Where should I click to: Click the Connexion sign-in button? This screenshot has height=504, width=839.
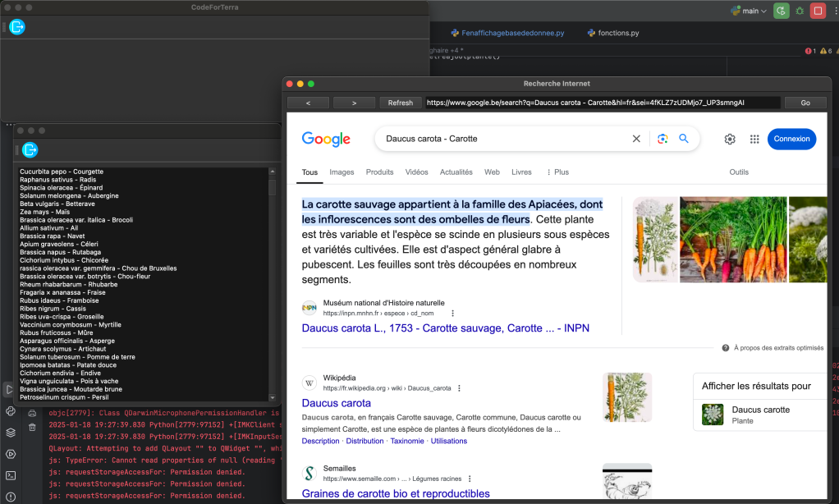point(792,139)
